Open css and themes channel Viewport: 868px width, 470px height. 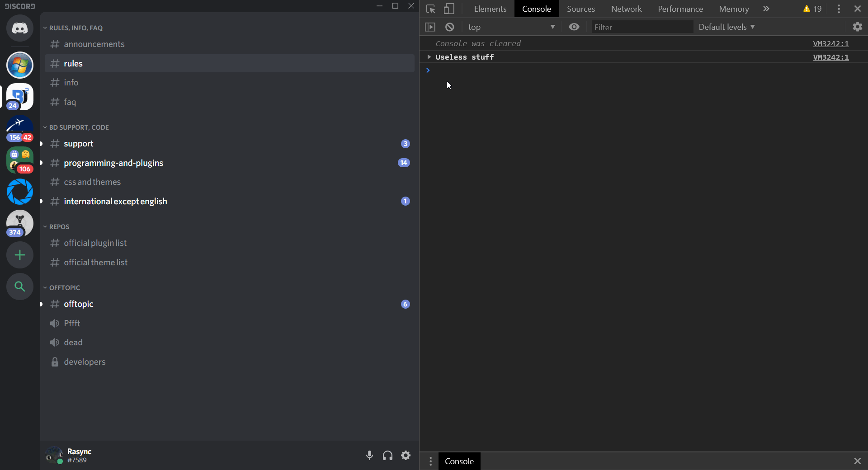[x=230, y=182]
